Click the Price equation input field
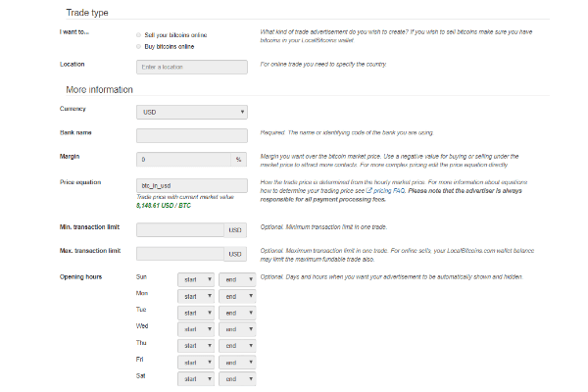The width and height of the screenshot is (588, 392). [191, 184]
